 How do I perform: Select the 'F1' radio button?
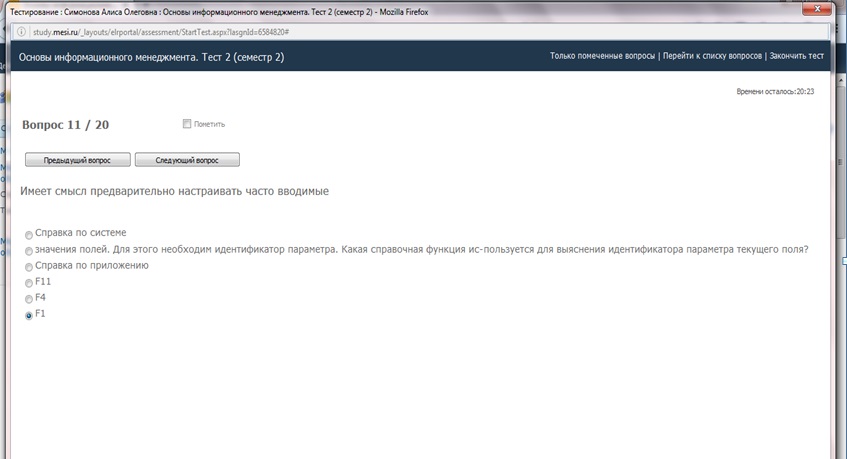coord(29,315)
